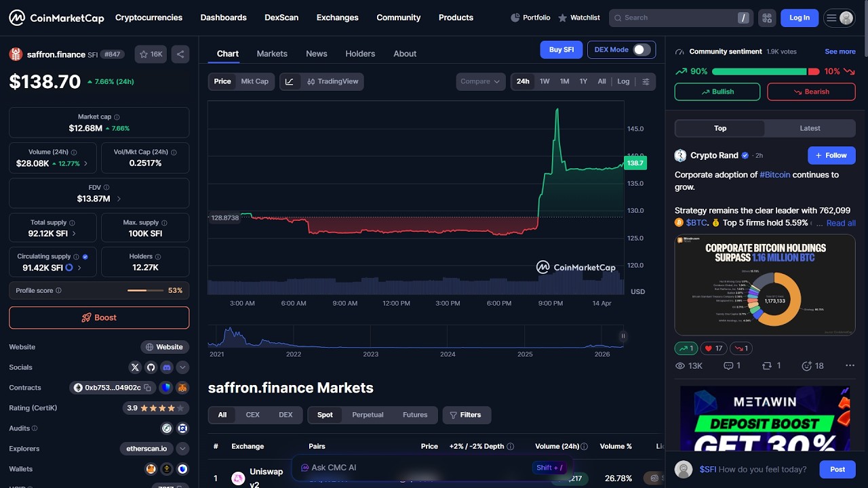The width and height of the screenshot is (868, 488).
Task: Vote Bullish on community sentiment
Action: [717, 91]
